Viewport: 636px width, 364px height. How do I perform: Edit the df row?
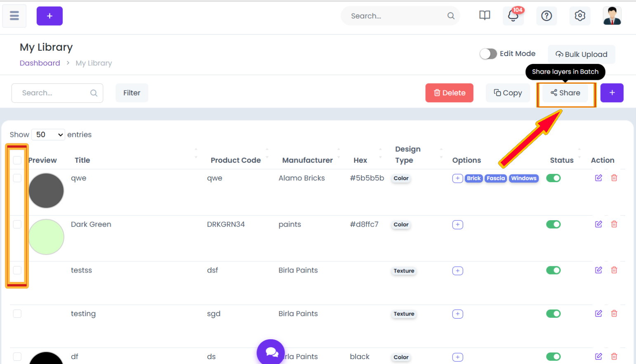pyautogui.click(x=598, y=356)
